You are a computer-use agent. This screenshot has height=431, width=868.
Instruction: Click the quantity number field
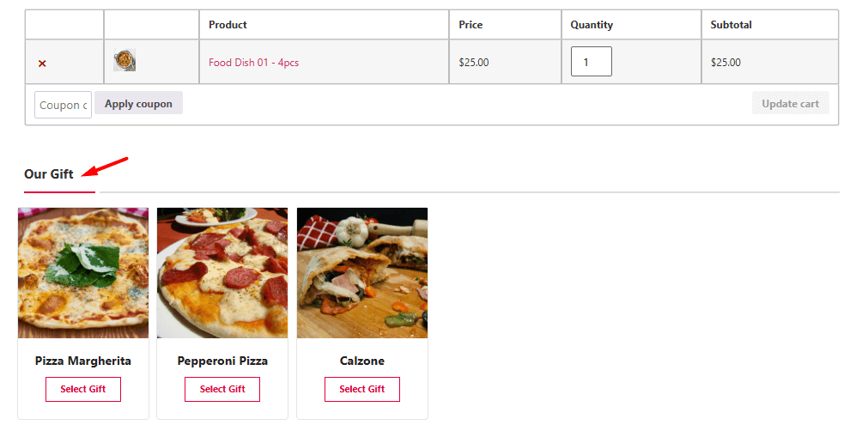(592, 62)
